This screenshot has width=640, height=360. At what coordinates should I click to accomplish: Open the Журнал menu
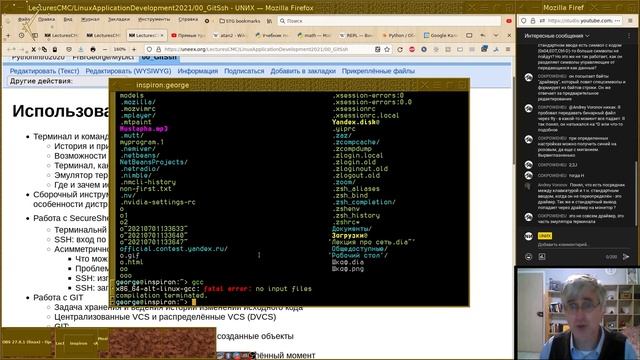click(90, 20)
